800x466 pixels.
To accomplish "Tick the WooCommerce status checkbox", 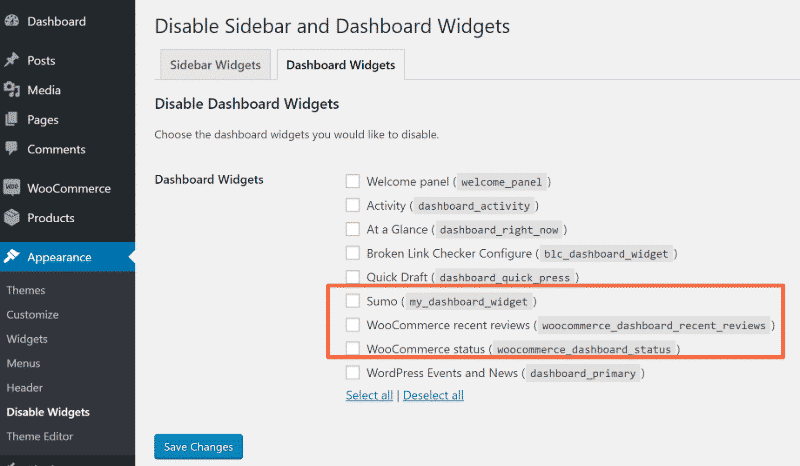I will tap(353, 349).
